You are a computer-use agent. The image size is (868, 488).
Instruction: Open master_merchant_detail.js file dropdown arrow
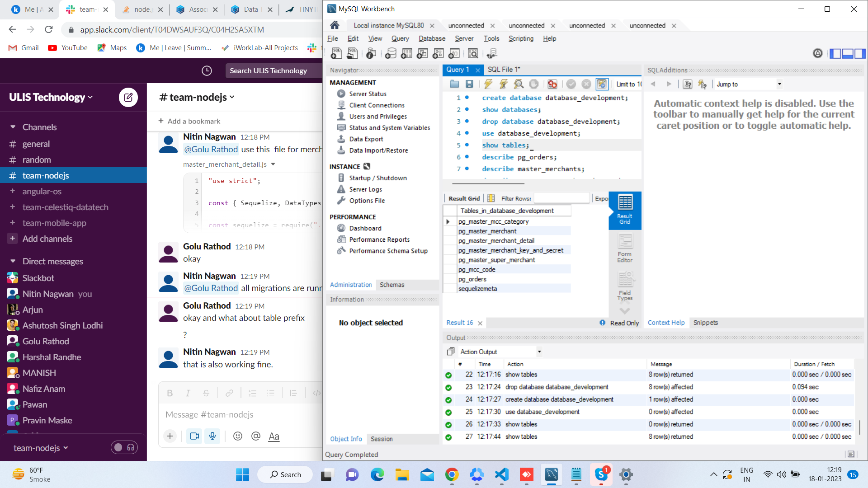pyautogui.click(x=273, y=164)
